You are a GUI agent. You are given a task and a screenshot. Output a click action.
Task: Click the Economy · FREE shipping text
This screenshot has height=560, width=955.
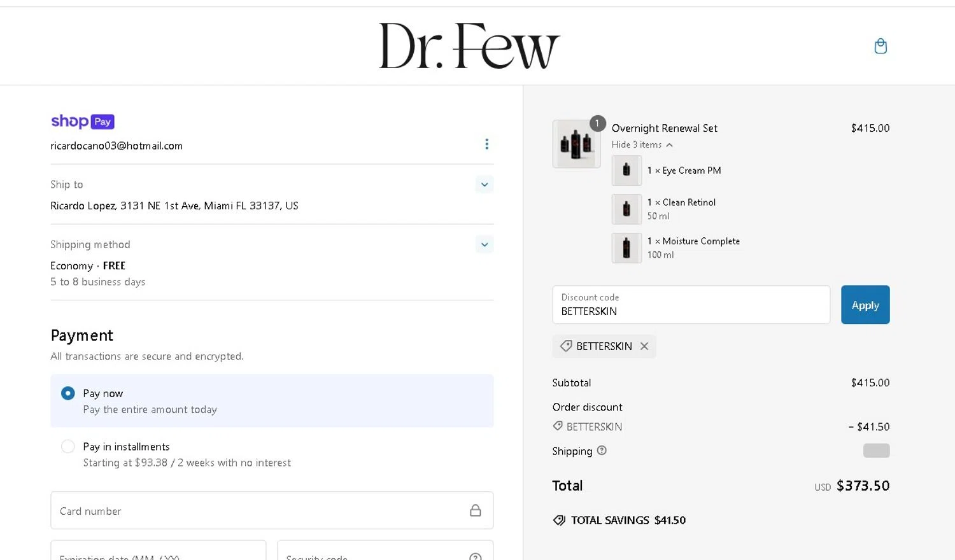pos(88,265)
